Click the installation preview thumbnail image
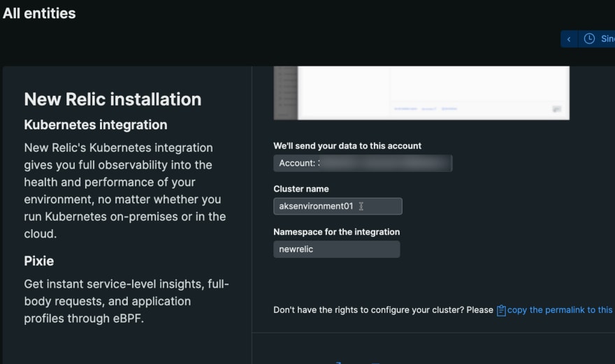 (x=421, y=93)
